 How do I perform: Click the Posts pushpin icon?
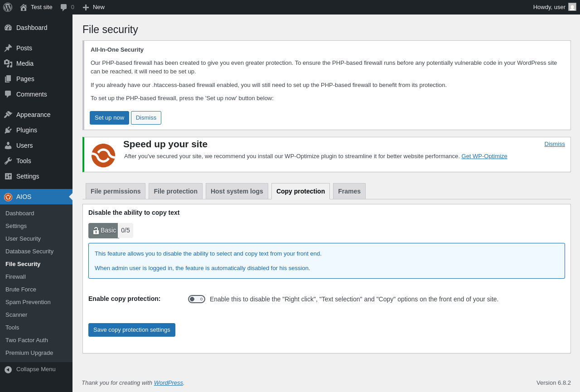(x=8, y=48)
